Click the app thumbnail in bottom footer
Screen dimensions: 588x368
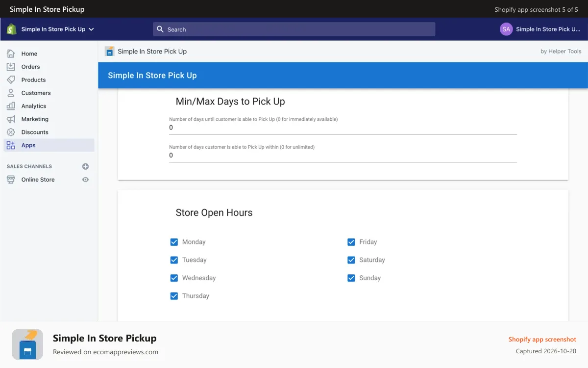coord(27,344)
